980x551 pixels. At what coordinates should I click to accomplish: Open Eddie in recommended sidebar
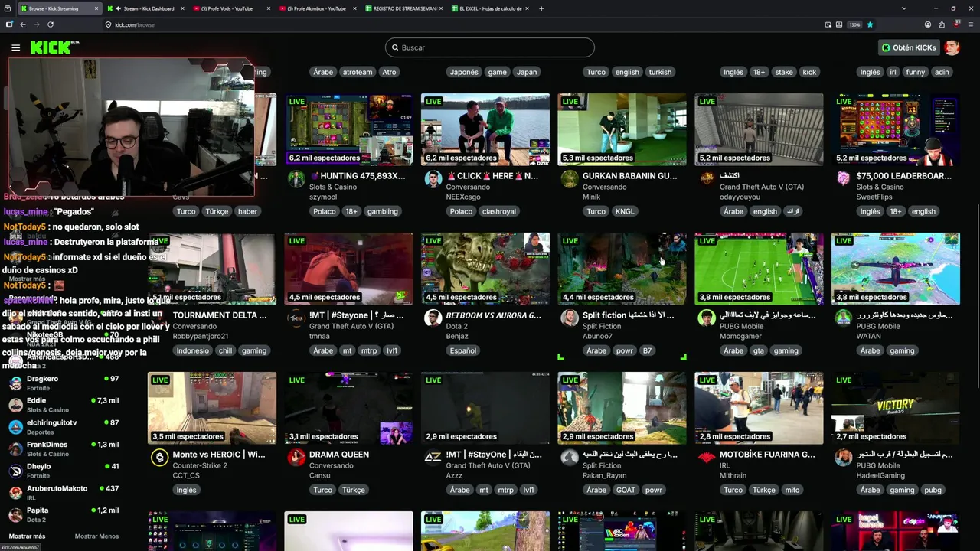65,405
